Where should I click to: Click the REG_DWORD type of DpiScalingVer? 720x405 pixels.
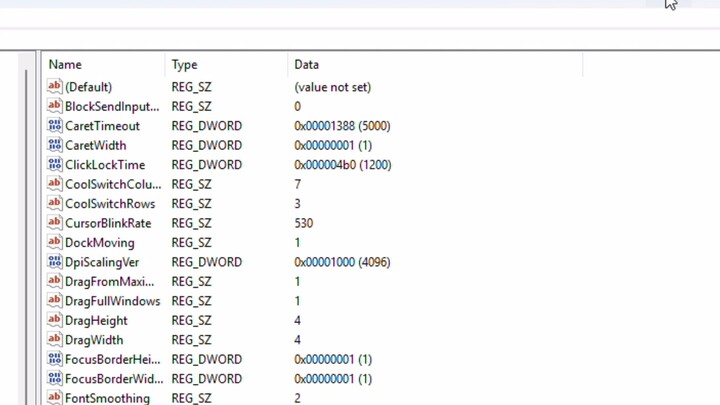(207, 262)
